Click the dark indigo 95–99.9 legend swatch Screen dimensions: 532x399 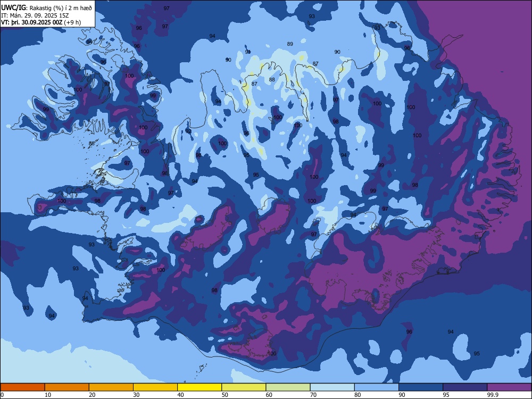465,387
